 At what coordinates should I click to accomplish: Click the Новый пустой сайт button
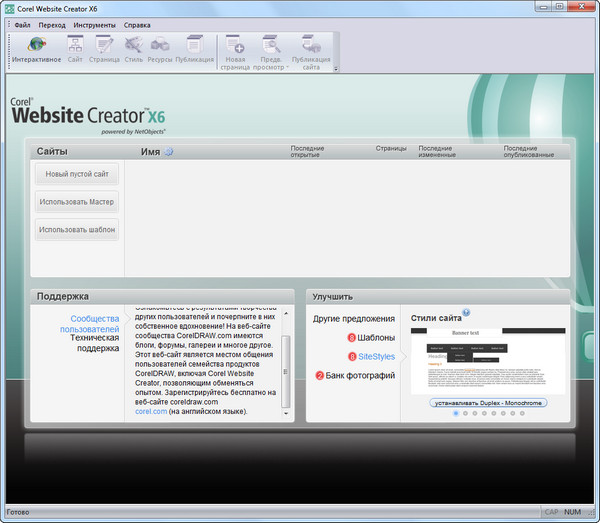(77, 174)
